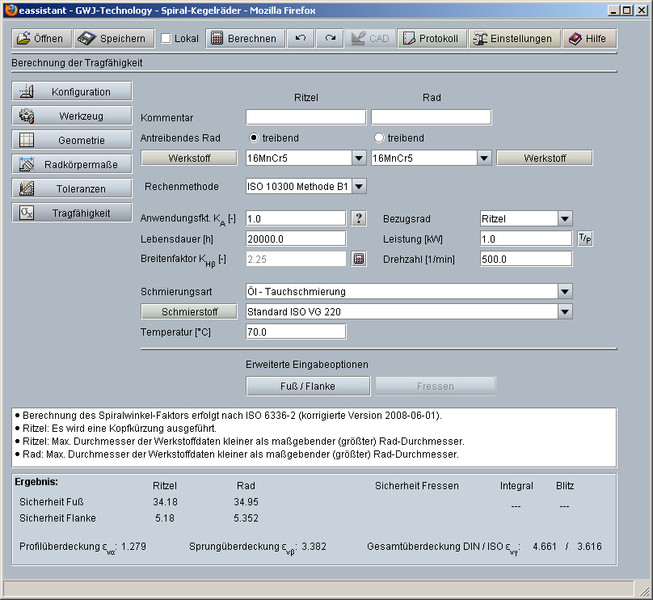Select treibend radio for Rad
The image size is (653, 600).
click(379, 137)
